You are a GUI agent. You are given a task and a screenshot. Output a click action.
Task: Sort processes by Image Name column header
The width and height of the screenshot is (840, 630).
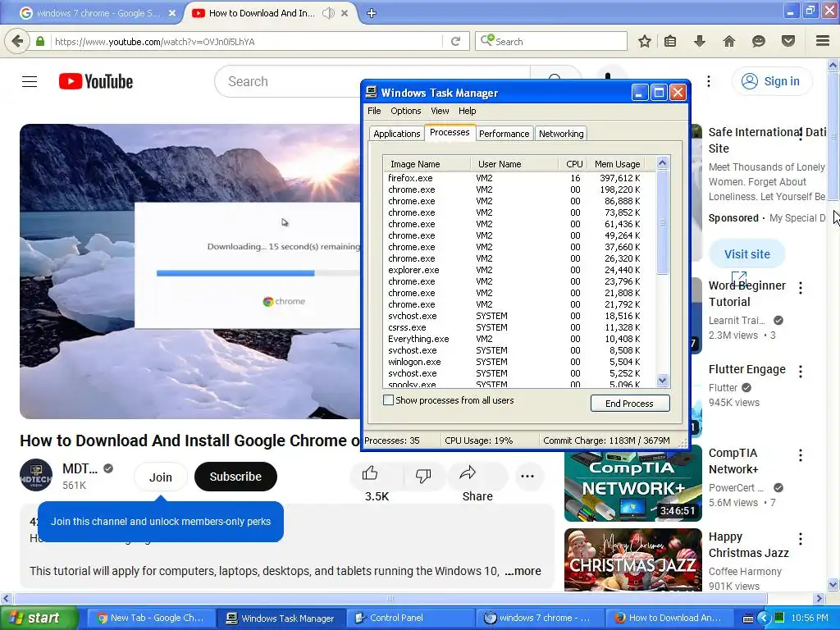click(x=427, y=164)
